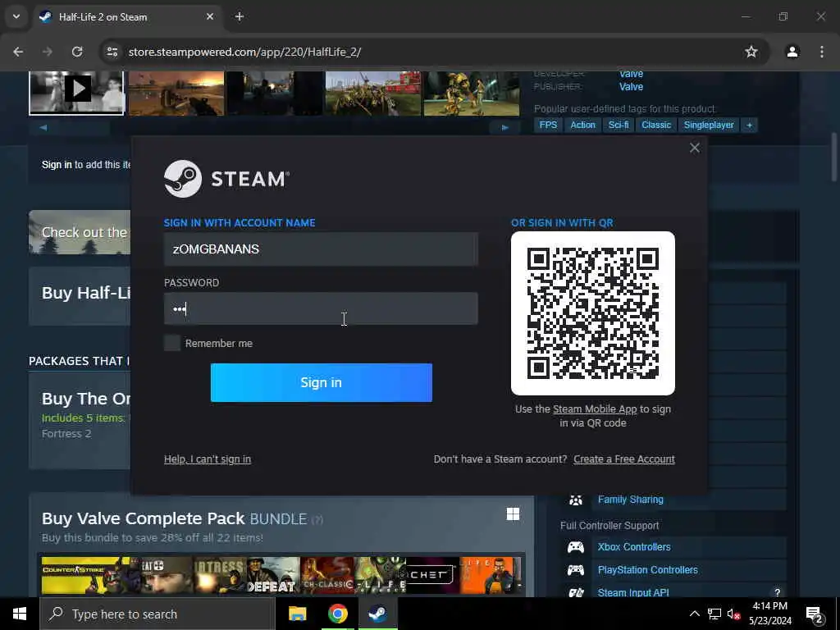
Task: Click the PlayStation controller icon
Action: pos(576,570)
